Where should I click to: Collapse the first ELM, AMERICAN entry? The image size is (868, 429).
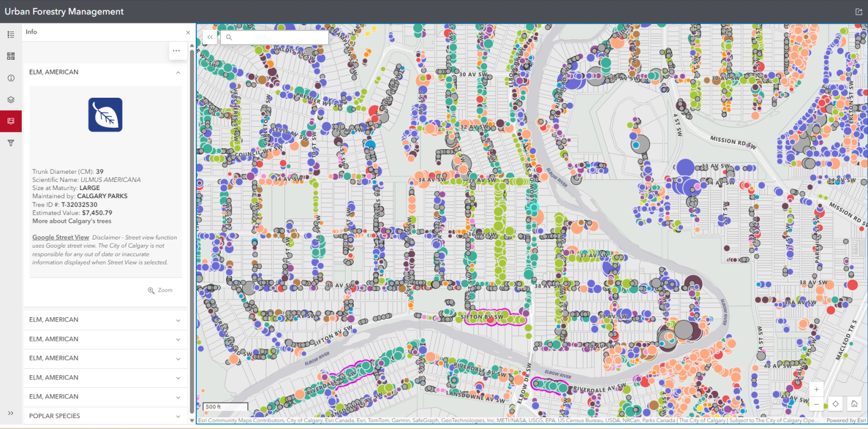[178, 73]
